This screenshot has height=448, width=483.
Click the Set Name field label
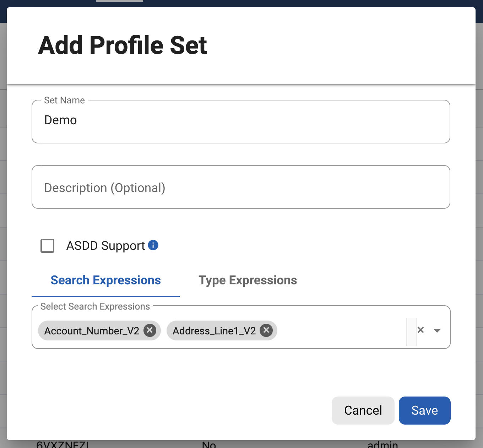[x=64, y=100]
